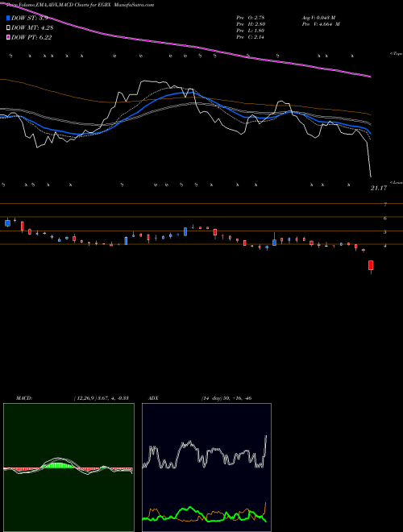Click the price axis label 4
This screenshot has height=532, width=403.
[385, 246]
